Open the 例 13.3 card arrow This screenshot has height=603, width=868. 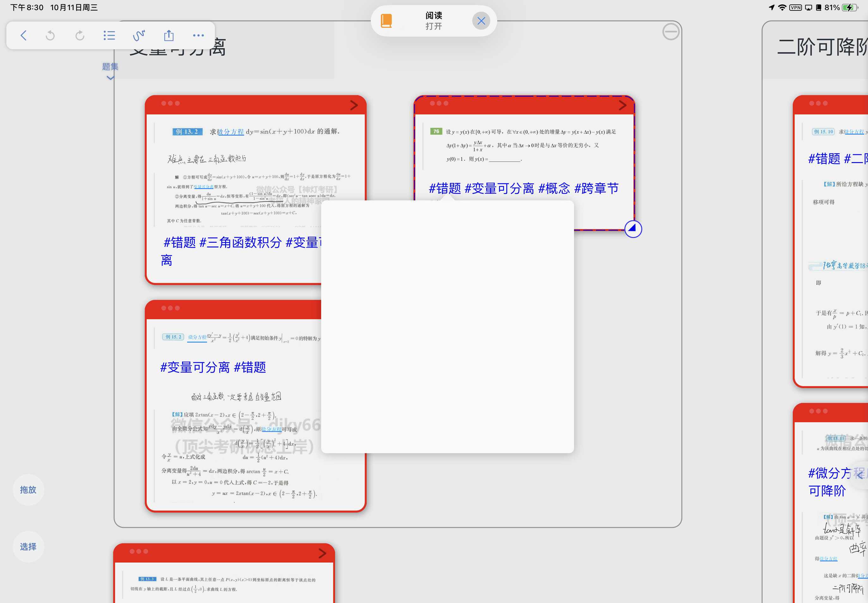[x=322, y=553]
